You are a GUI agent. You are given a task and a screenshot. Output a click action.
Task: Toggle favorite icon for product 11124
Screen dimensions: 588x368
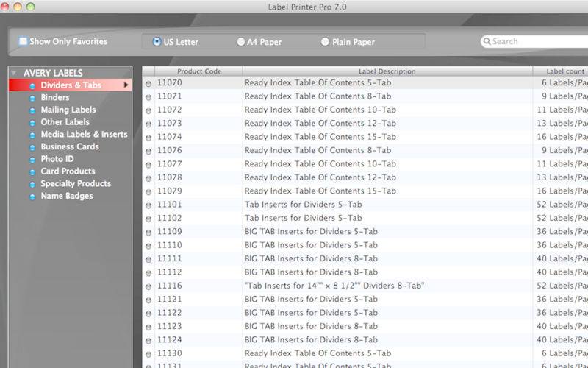(148, 341)
